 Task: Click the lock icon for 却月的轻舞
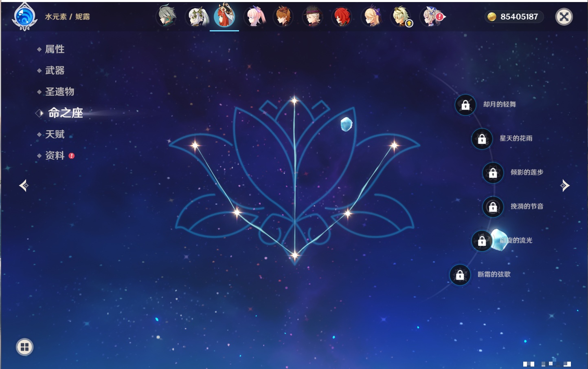465,105
